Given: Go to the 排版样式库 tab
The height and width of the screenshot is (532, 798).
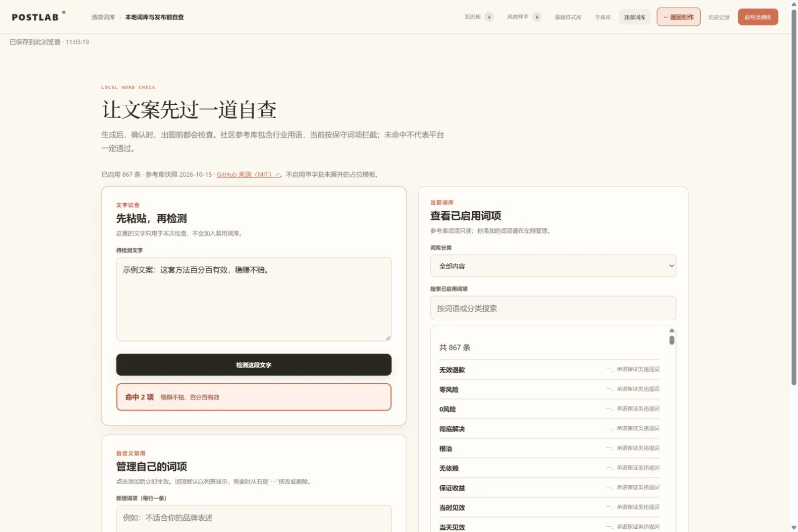Looking at the screenshot, I should point(568,17).
